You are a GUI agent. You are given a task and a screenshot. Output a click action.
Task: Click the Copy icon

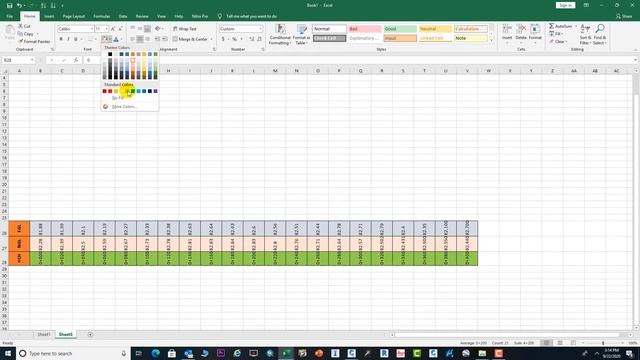(x=20, y=34)
